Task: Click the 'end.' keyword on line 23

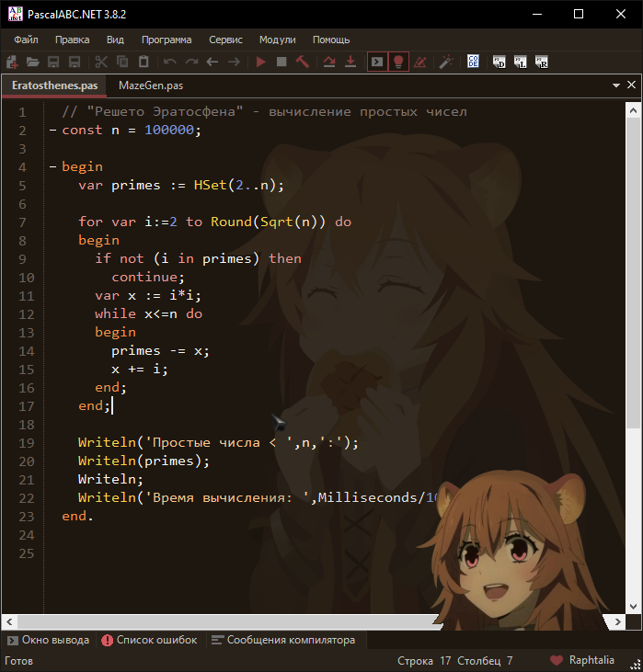Action: pos(77,516)
